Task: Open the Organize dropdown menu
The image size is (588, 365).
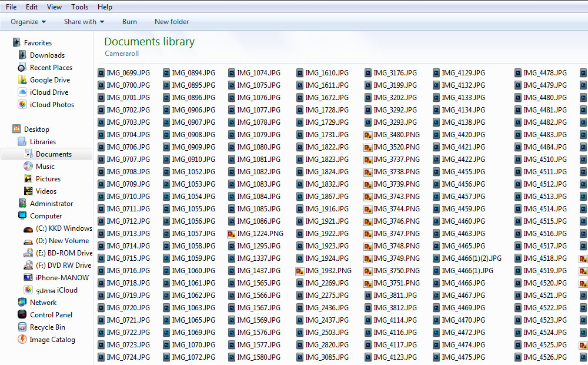Action: [x=26, y=21]
